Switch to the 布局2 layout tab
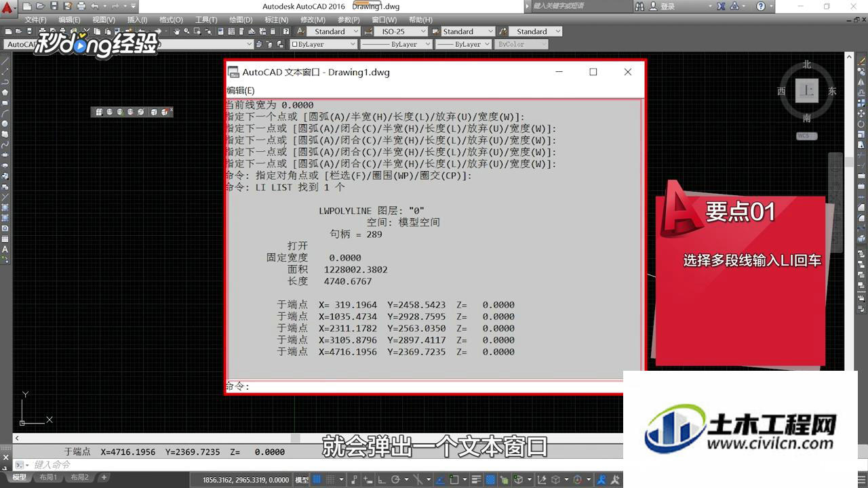The image size is (868, 488). point(79,478)
